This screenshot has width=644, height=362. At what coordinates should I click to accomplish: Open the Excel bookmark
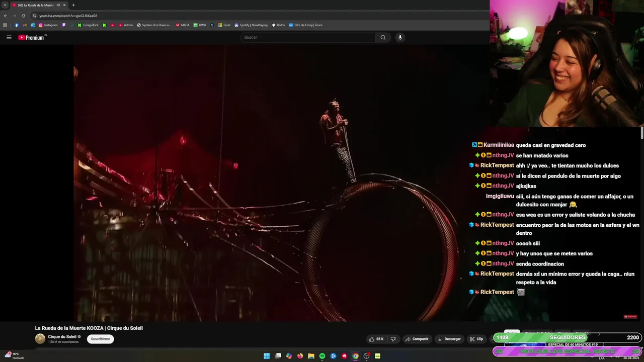point(224,25)
